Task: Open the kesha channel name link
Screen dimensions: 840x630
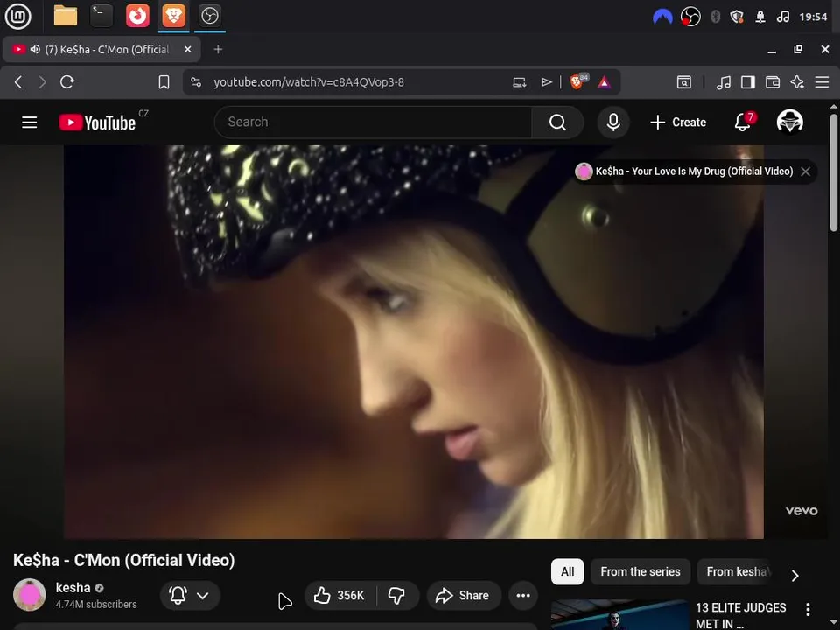Action: coord(73,588)
